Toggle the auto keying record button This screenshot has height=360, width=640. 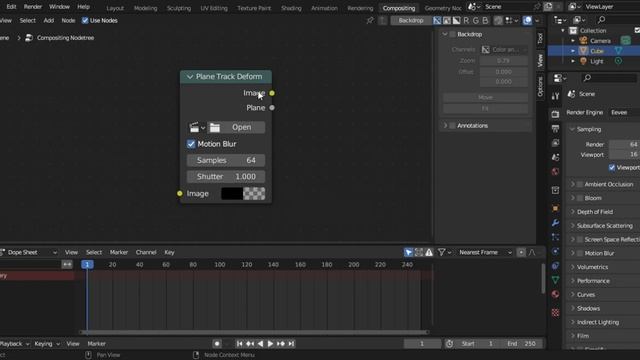click(x=217, y=344)
